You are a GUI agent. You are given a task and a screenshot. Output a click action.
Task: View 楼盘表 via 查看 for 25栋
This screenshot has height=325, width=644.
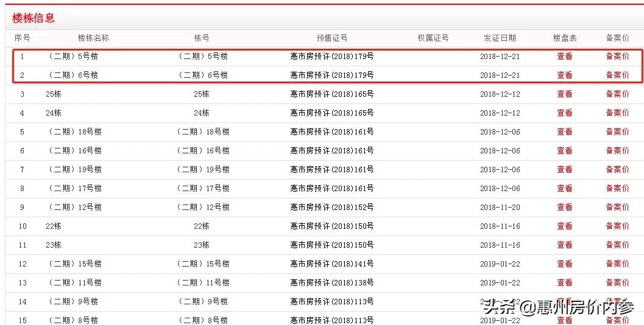point(564,94)
